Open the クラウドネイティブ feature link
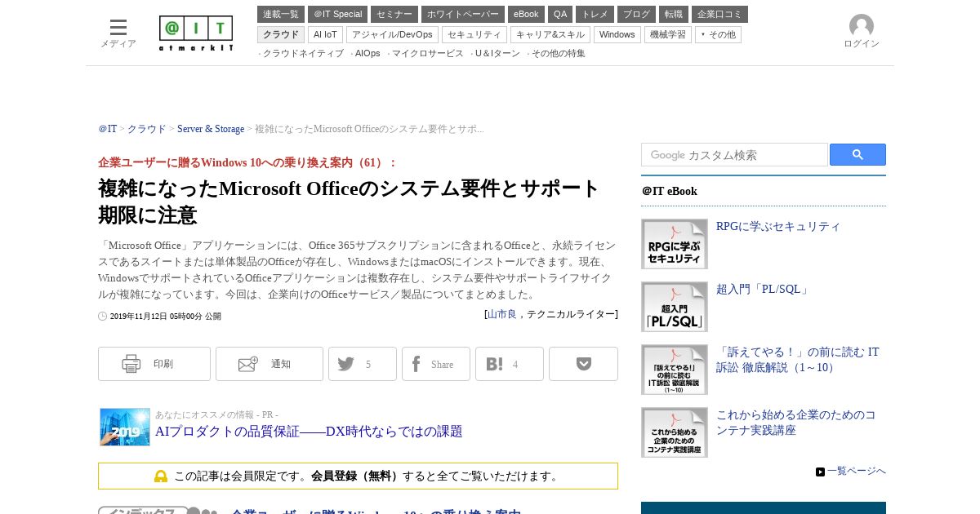 coord(303,53)
